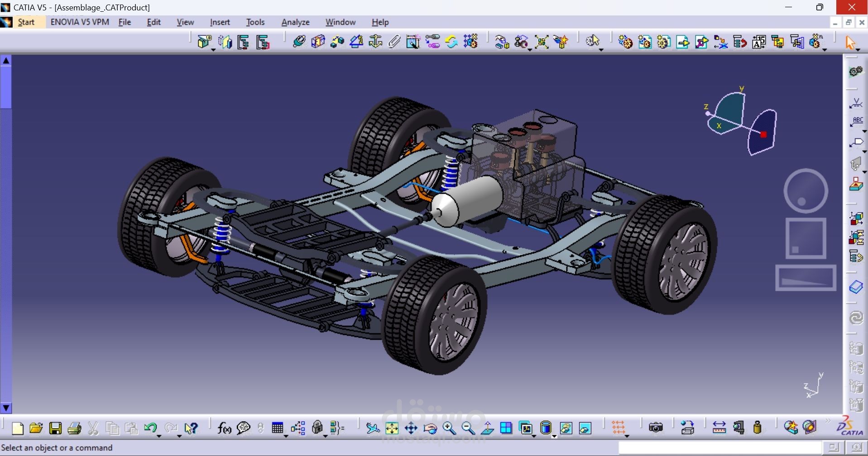Click the Measure Item icon
Image resolution: width=868 pixels, height=456 pixels.
tap(739, 427)
